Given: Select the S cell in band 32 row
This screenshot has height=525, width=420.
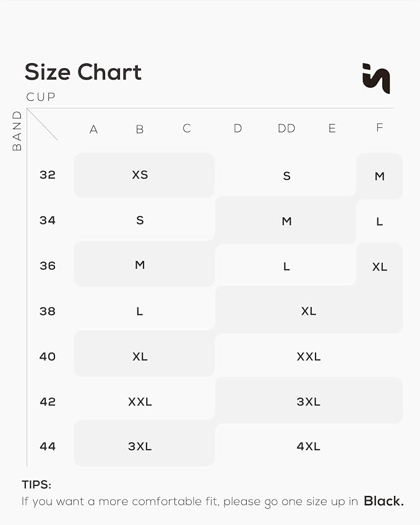Looking at the screenshot, I should pos(286,175).
